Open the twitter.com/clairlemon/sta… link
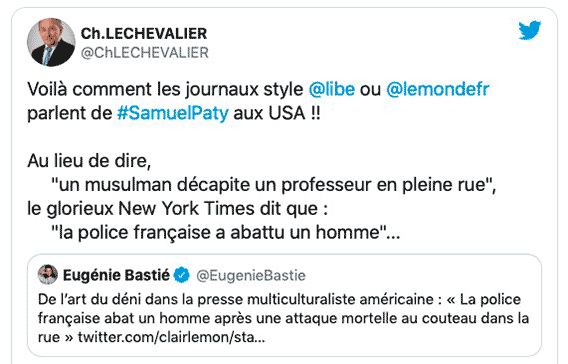The width and height of the screenshot is (568, 364). [171, 337]
